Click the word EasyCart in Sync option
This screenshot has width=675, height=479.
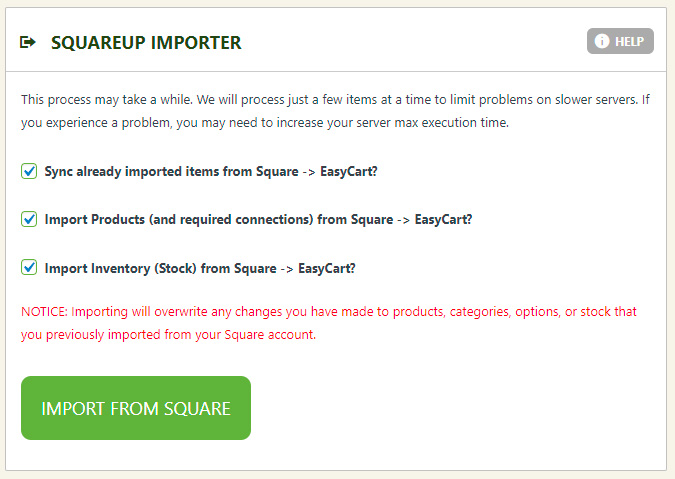click(x=348, y=171)
